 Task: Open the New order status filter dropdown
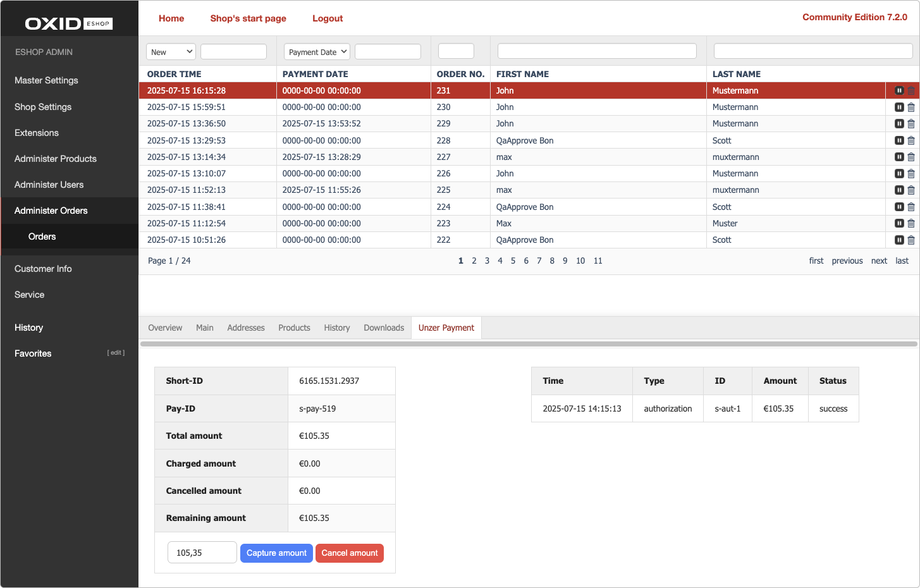[171, 52]
